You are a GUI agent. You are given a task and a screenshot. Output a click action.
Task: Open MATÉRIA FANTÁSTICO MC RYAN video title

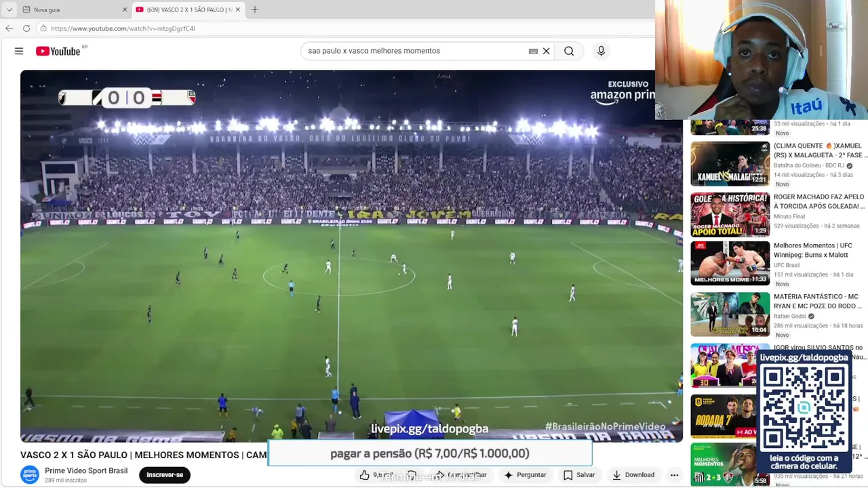click(x=818, y=301)
